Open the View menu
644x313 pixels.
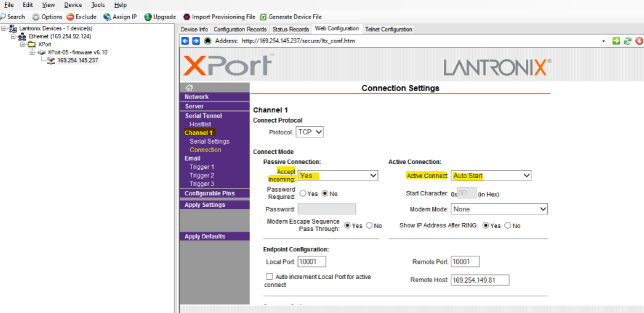tap(49, 5)
